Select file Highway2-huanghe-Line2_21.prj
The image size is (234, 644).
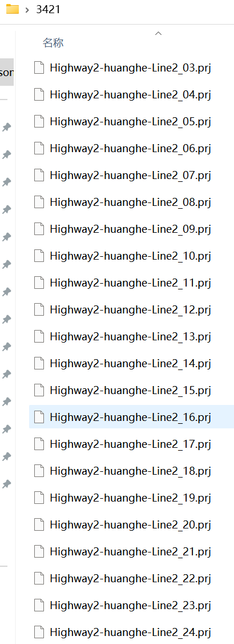click(131, 551)
